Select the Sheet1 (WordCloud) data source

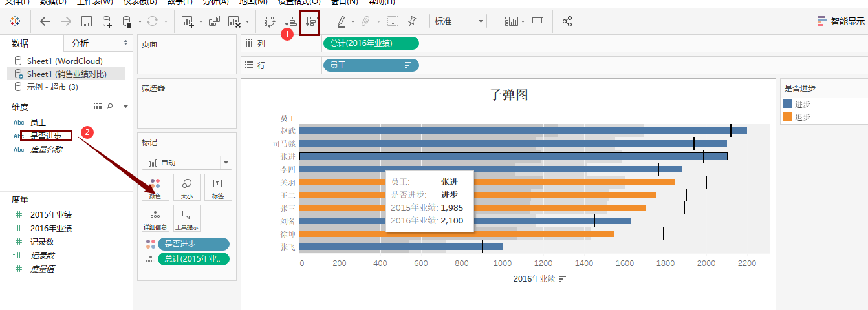point(65,61)
